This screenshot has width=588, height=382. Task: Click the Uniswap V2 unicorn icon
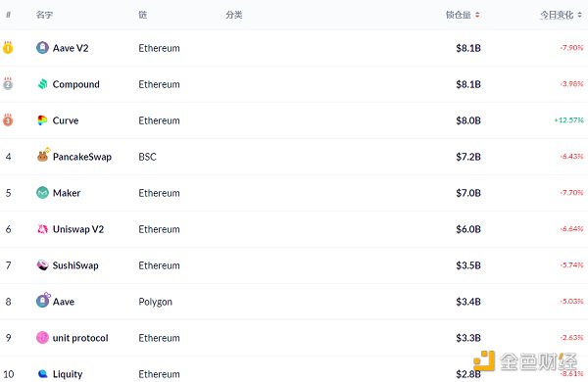[x=42, y=229]
